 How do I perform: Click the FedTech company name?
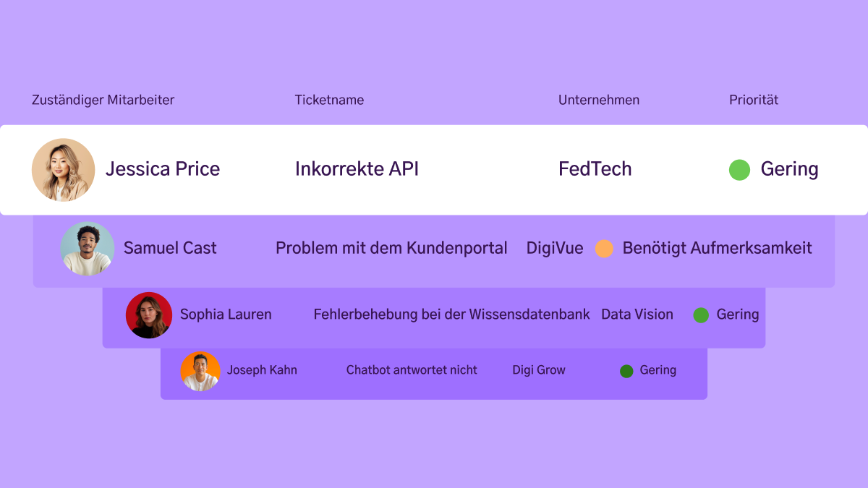click(x=595, y=169)
